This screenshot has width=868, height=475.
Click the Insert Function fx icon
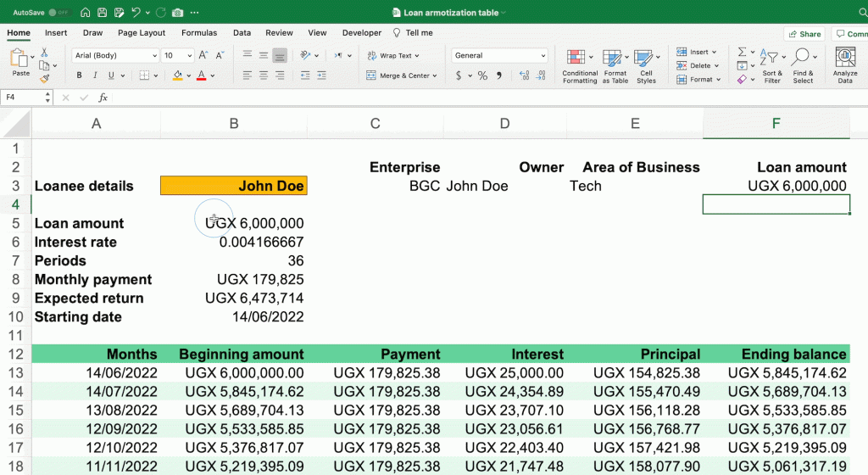point(103,98)
